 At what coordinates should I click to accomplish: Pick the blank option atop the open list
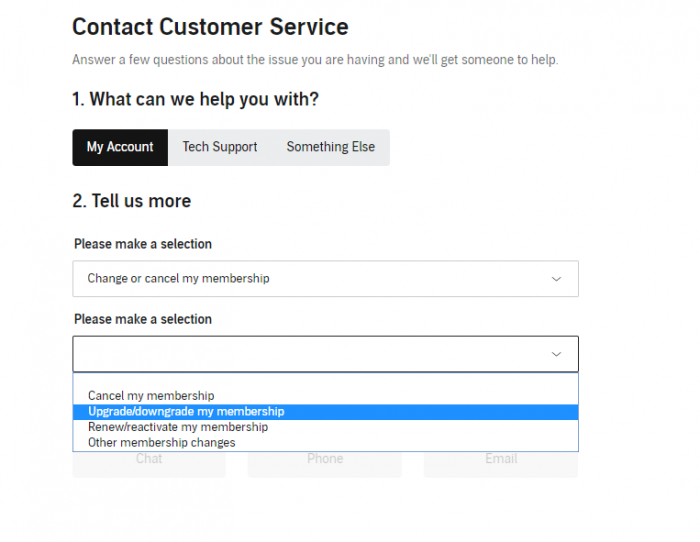(325, 382)
